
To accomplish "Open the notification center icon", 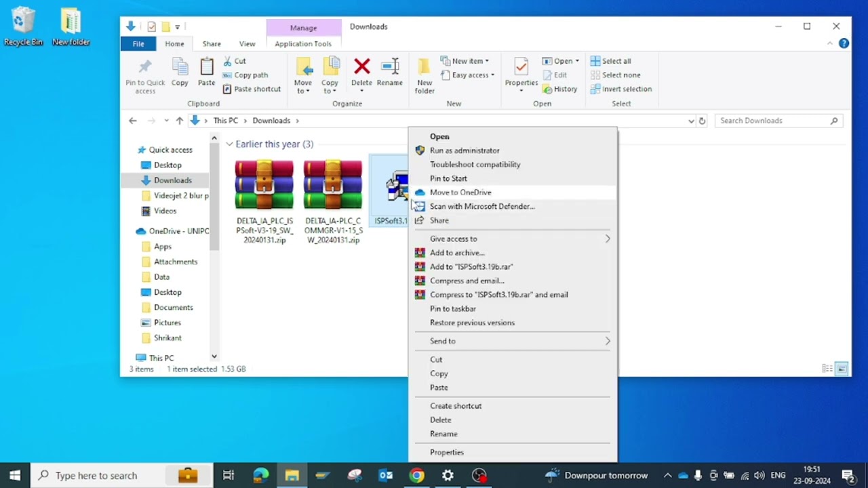I will coord(848,475).
